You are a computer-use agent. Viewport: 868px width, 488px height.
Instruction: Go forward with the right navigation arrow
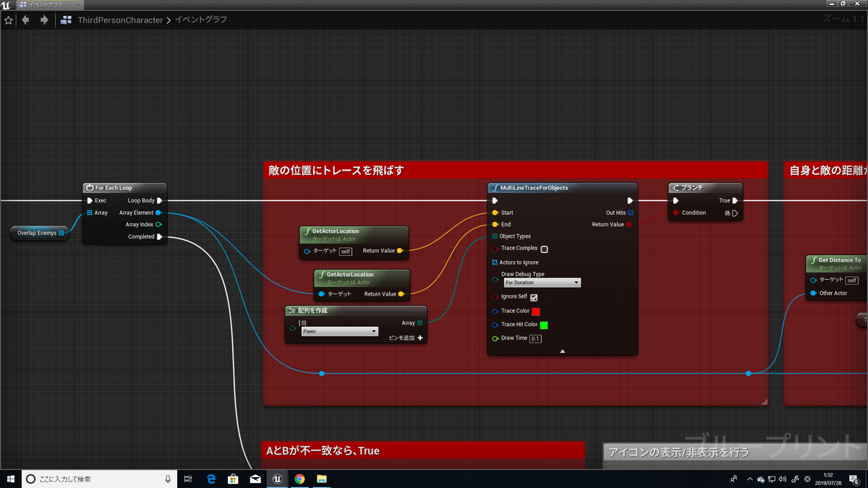point(44,20)
